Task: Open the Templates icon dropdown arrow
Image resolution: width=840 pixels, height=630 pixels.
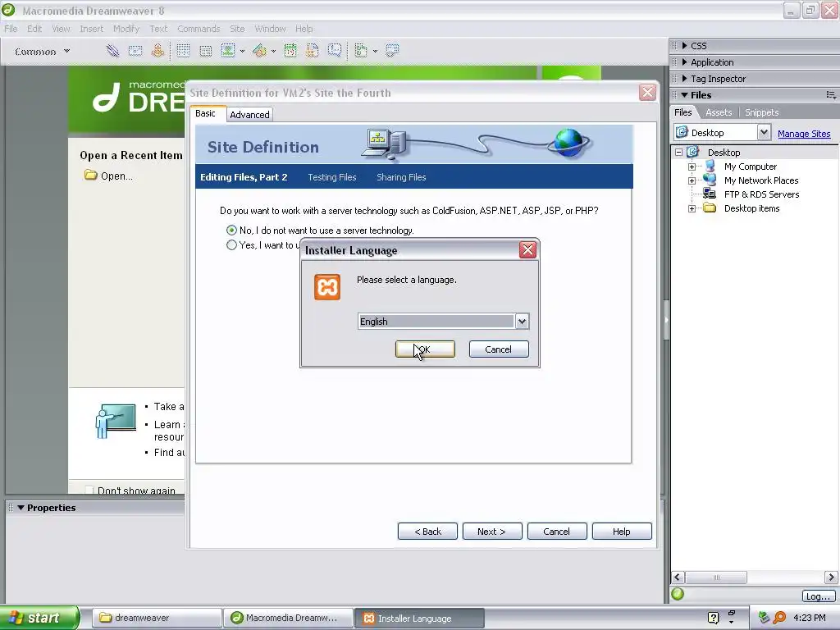Action: (375, 52)
